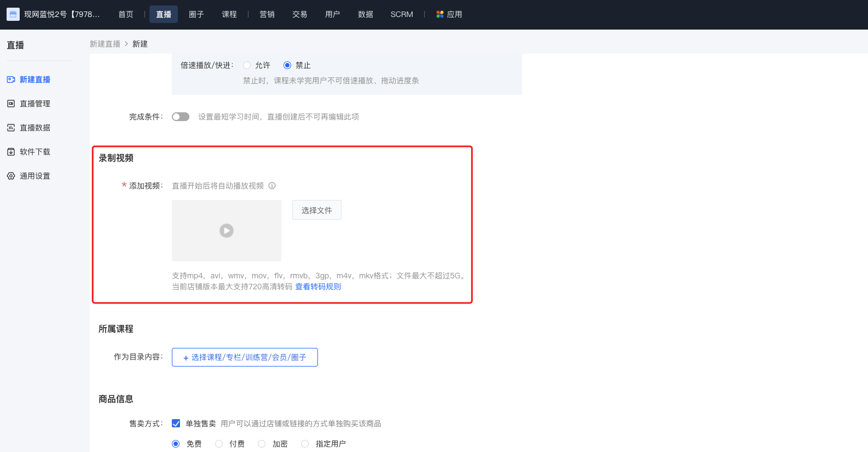
Task: Select the 允许 radio for 倍速播放/快进
Action: [x=247, y=65]
